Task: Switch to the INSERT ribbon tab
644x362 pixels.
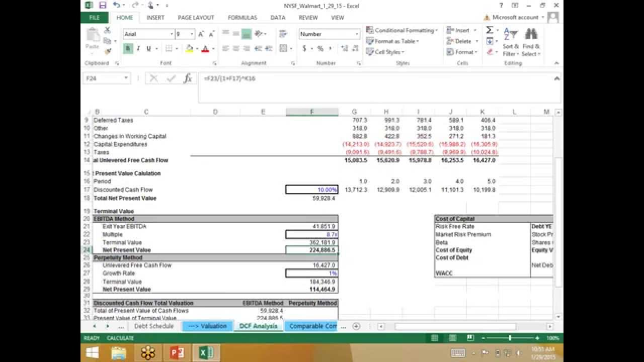Action: pyautogui.click(x=155, y=18)
